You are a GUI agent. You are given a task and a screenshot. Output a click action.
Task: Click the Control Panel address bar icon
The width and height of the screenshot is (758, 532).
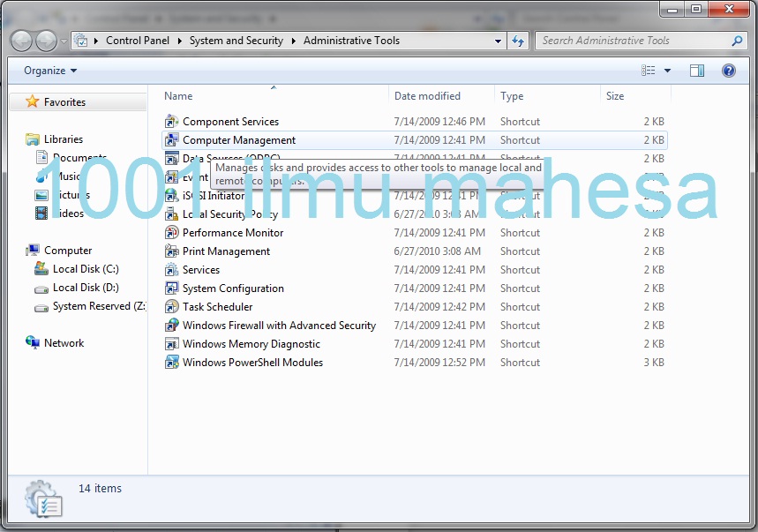[x=82, y=41]
